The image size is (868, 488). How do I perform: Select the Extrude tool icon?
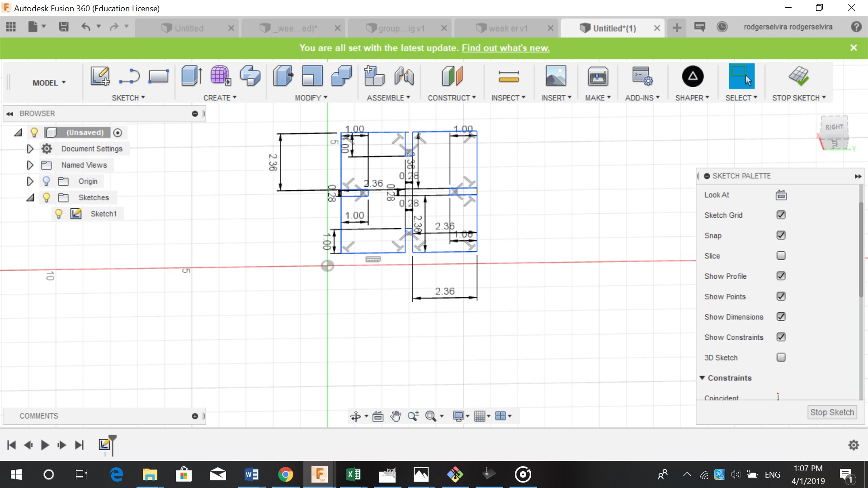191,76
